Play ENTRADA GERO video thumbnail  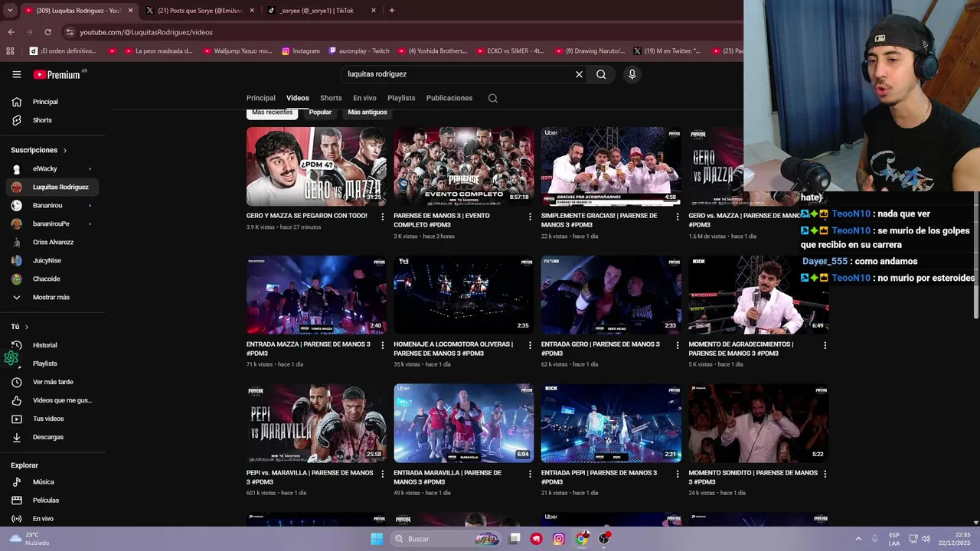[611, 295]
